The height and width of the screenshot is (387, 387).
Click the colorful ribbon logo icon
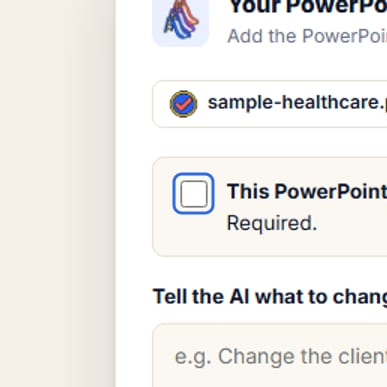coord(181,18)
